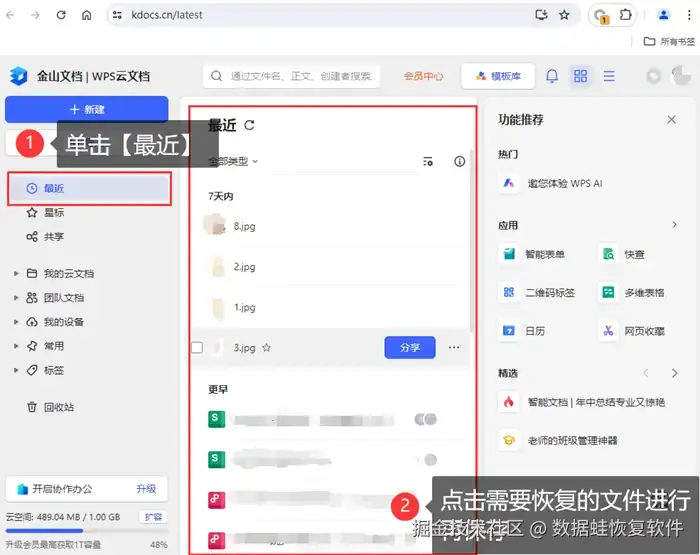
Task: Open the 全部类型 filter dropdown
Action: coord(233,162)
